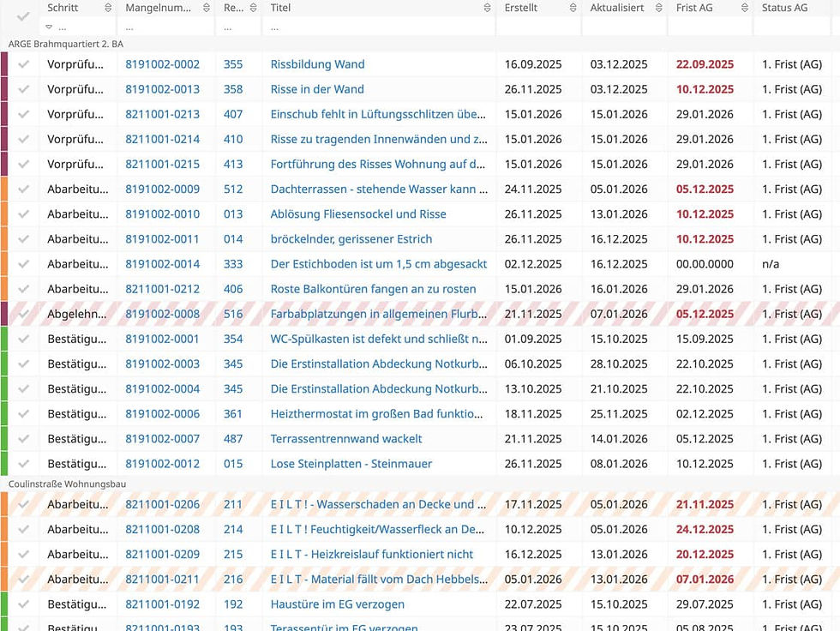The height and width of the screenshot is (631, 840).
Task: Check the row for Terrassentrennwand wackelt
Action: [23, 439]
